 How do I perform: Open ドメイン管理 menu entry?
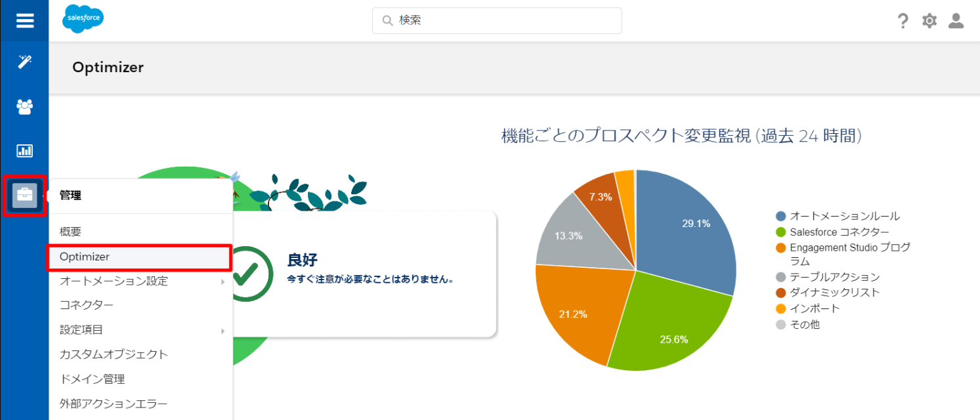(92, 379)
